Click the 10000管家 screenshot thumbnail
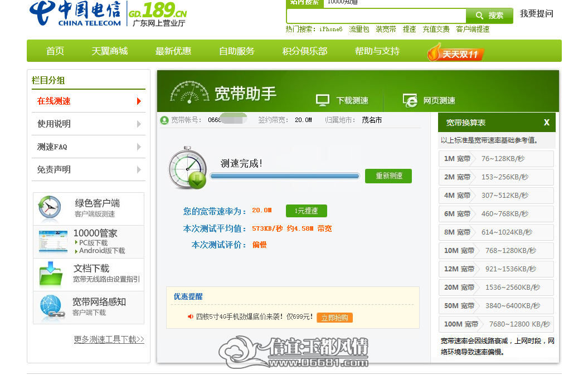588x375 pixels. coord(53,242)
